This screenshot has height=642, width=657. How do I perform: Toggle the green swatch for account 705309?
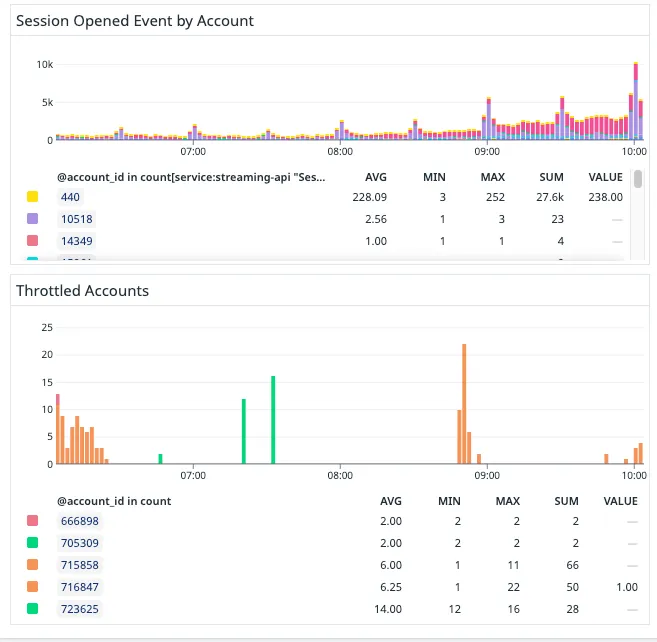[32, 543]
